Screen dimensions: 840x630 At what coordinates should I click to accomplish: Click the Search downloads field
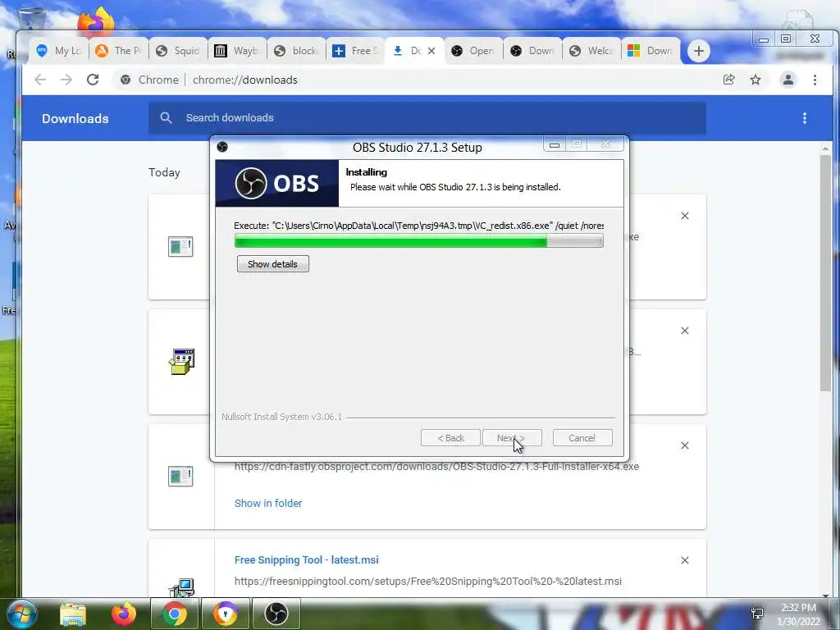(427, 118)
